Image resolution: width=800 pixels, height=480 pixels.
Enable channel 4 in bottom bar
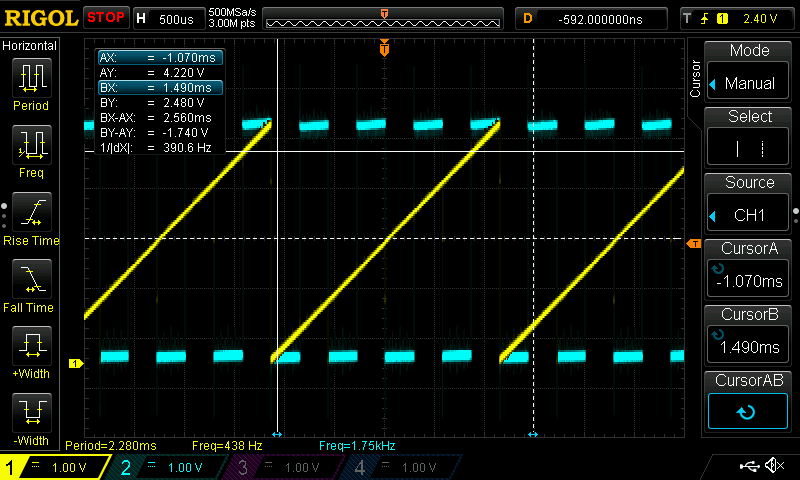click(x=400, y=467)
